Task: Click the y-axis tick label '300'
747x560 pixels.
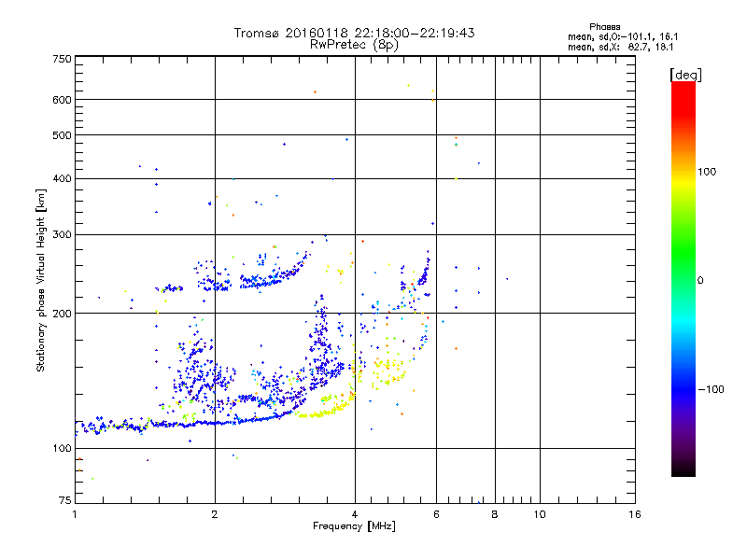Action: [62, 234]
